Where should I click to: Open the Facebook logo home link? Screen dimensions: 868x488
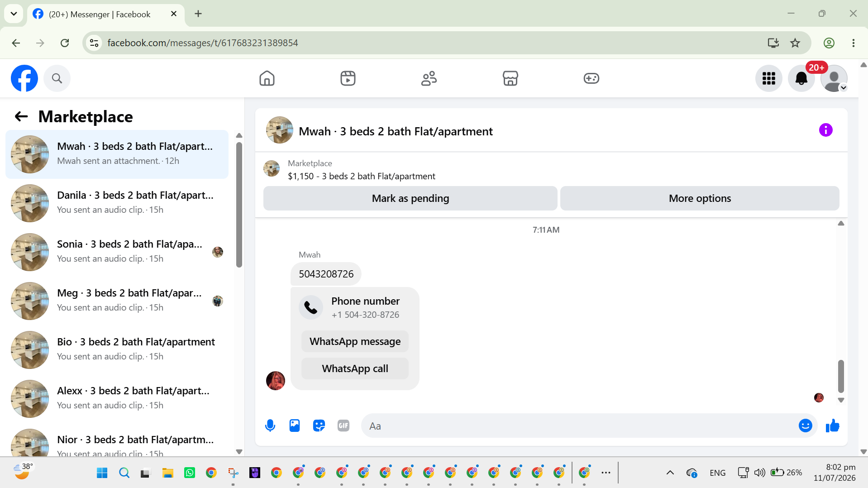pos(24,78)
